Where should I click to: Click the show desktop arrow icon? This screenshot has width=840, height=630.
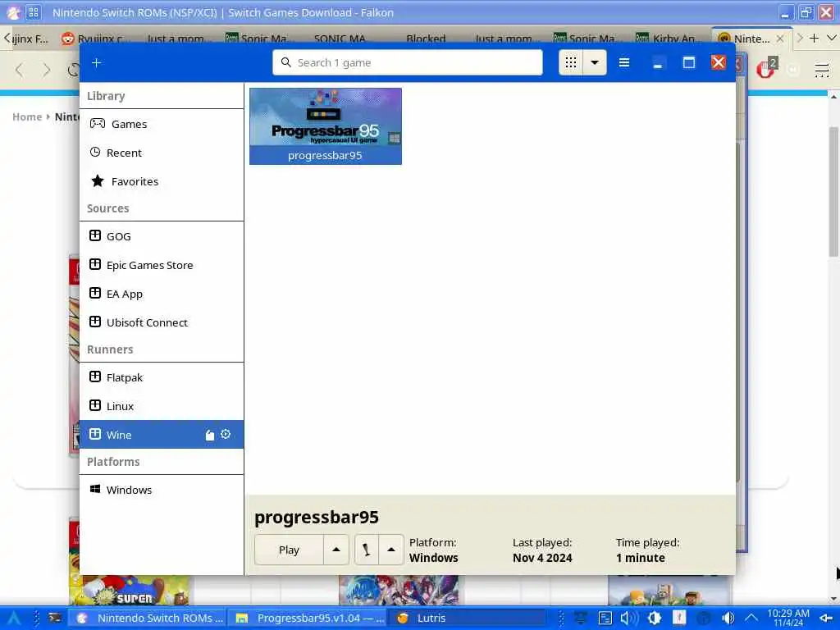[826, 619]
